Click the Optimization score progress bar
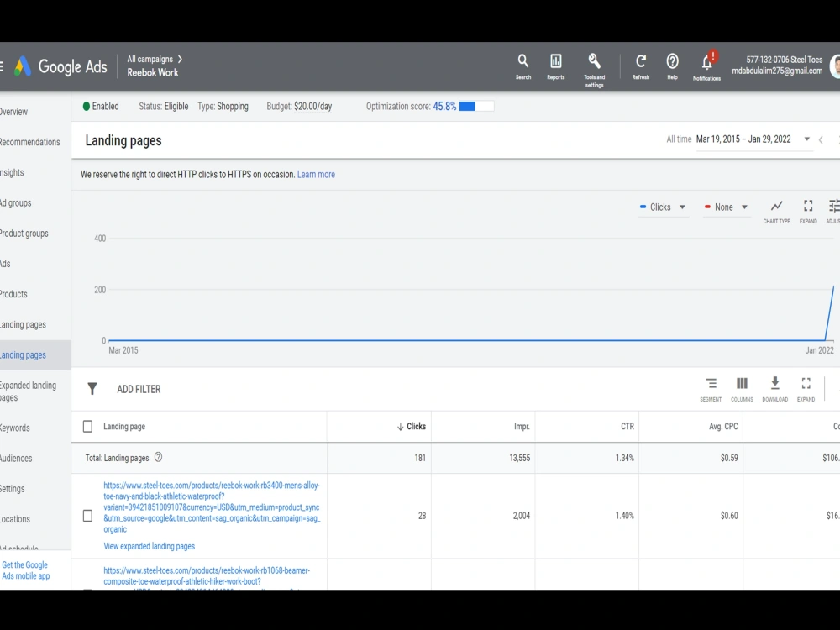 476,106
